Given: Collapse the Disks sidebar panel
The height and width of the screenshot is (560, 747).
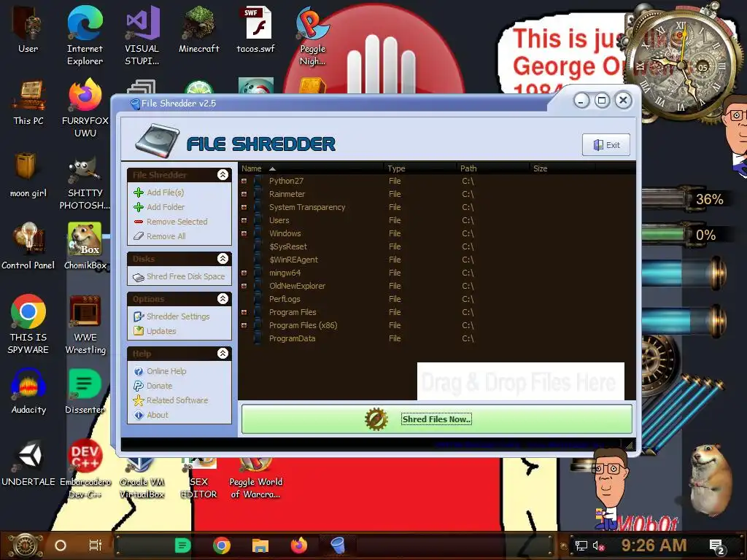Looking at the screenshot, I should pos(222,259).
